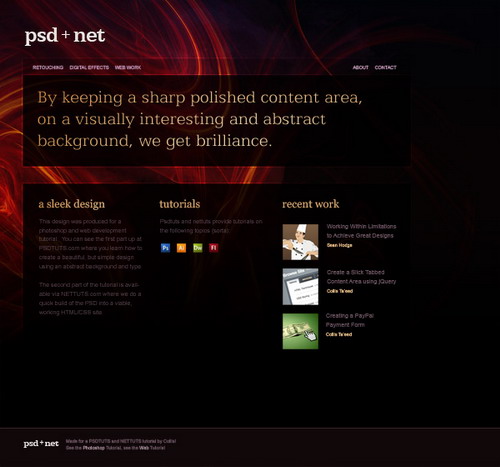Click the psd + net footer logo
Screen dimensions: 500x467
[41, 444]
